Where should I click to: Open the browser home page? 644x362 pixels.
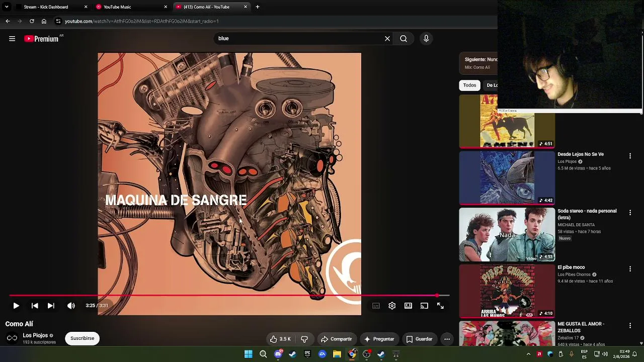coord(44,21)
